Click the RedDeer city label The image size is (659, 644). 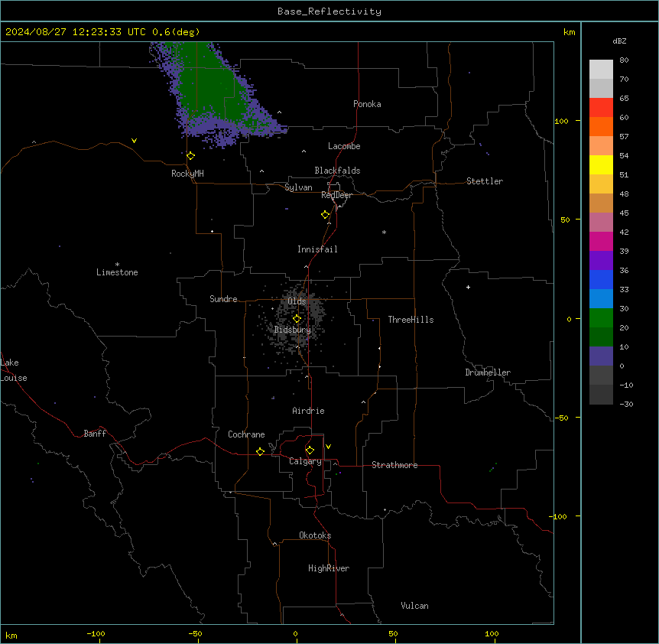[337, 195]
